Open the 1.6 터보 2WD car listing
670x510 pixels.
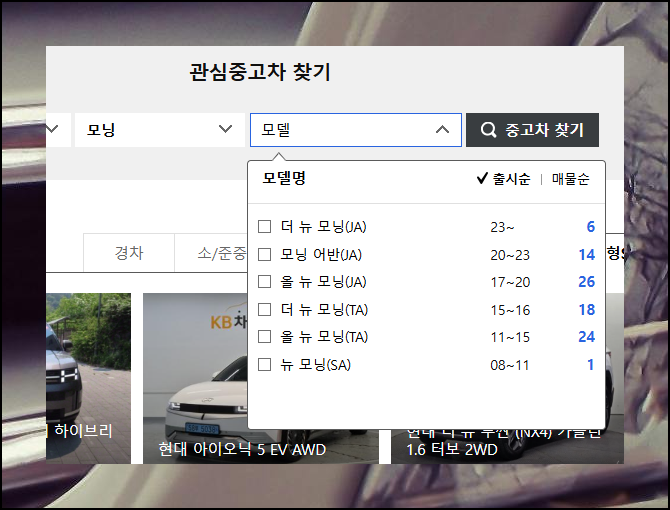[507, 446]
